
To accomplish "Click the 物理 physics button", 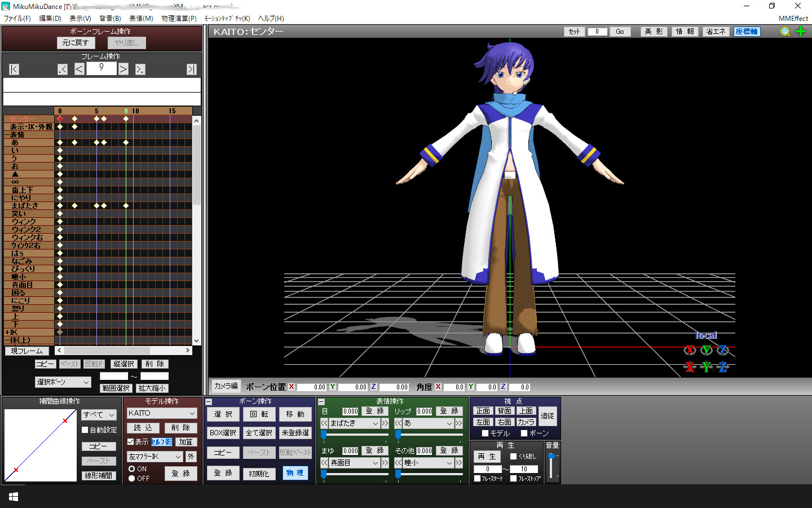I will 295,473.
